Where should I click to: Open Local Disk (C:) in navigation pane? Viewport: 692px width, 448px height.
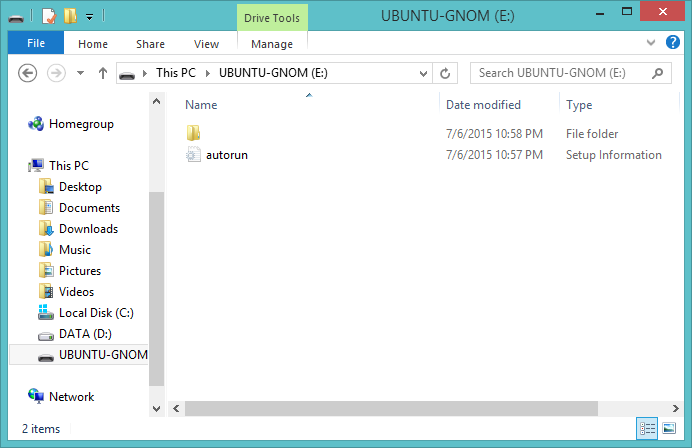(x=96, y=313)
